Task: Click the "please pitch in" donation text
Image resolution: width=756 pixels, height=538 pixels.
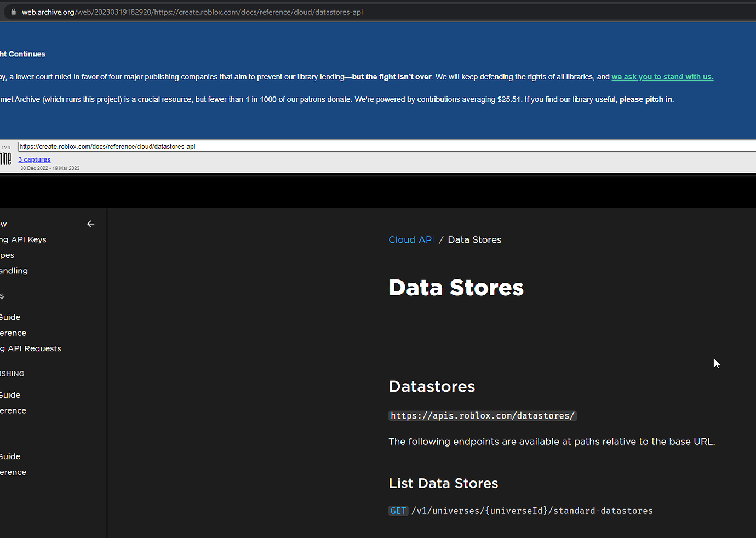Action: 645,99
